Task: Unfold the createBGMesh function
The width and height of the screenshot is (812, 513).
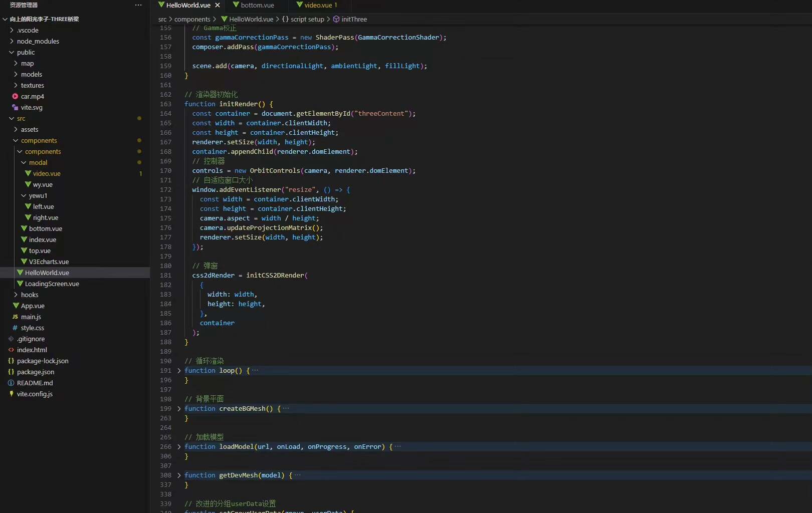Action: tap(179, 409)
